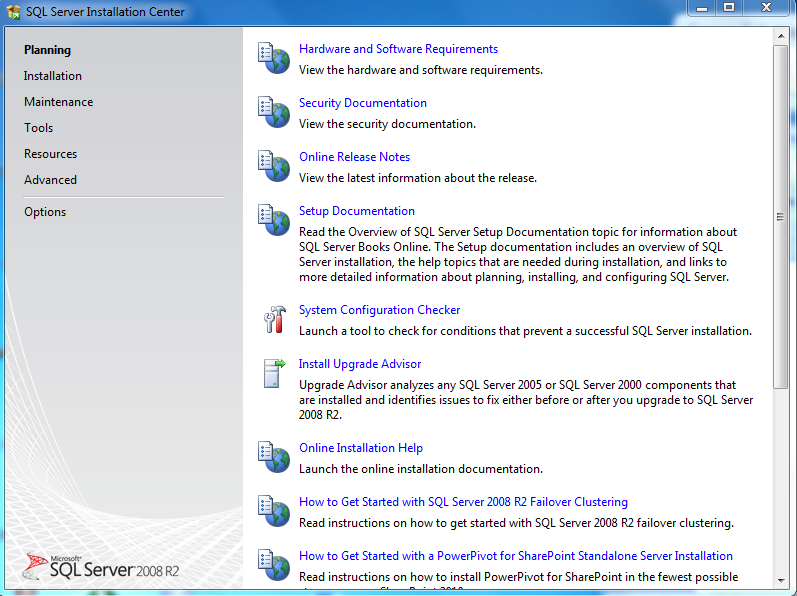Open the Online Installation Help link
The width and height of the screenshot is (797, 596).
[360, 448]
